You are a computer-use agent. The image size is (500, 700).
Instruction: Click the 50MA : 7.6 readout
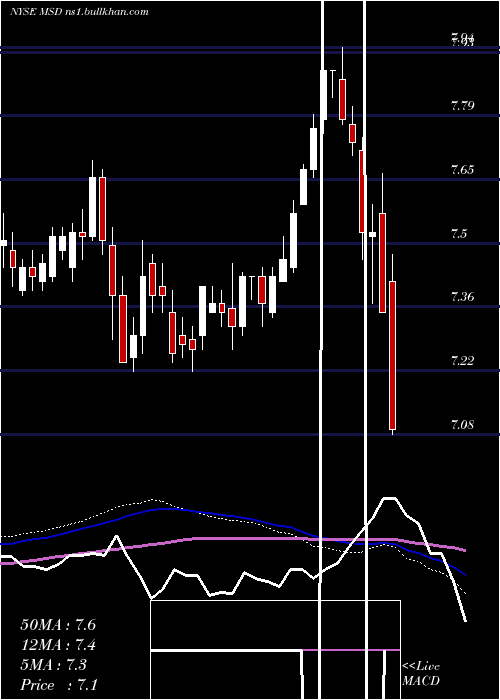[x=58, y=625]
